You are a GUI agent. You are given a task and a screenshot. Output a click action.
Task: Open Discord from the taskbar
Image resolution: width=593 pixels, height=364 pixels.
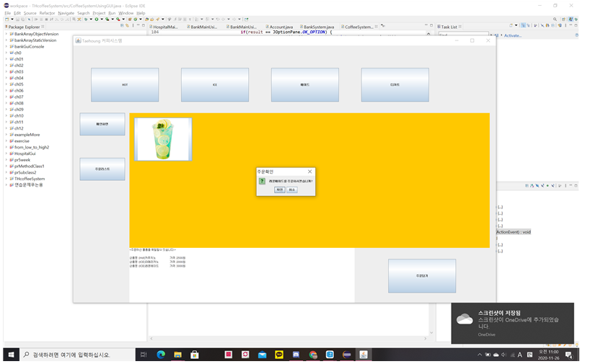(x=296, y=355)
